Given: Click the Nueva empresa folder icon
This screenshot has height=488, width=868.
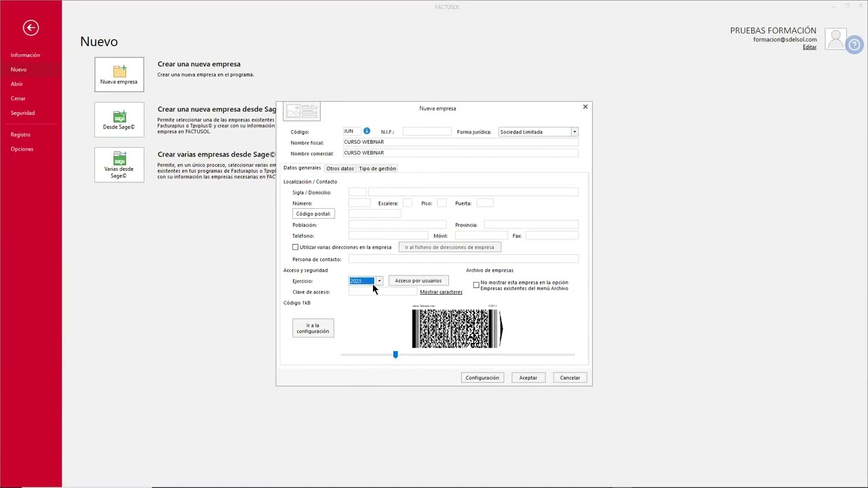Looking at the screenshot, I should [119, 75].
